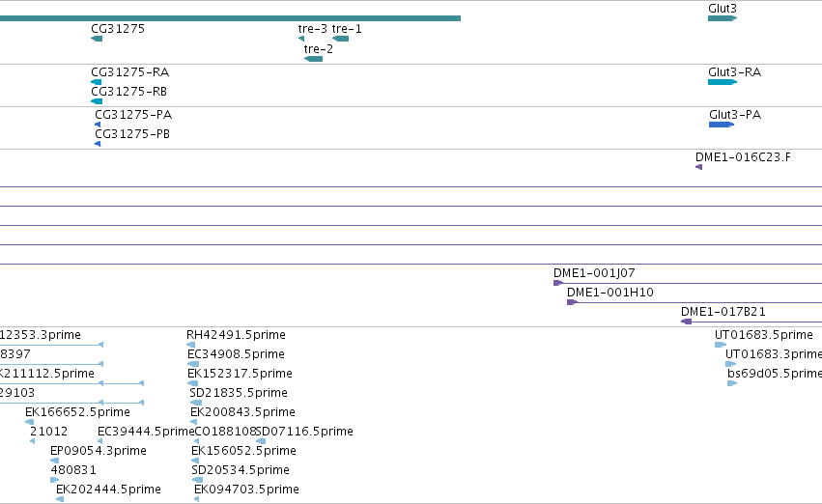The image size is (822, 504).
Task: Click the CG31275 gene arrow glyph
Action: tap(97, 39)
